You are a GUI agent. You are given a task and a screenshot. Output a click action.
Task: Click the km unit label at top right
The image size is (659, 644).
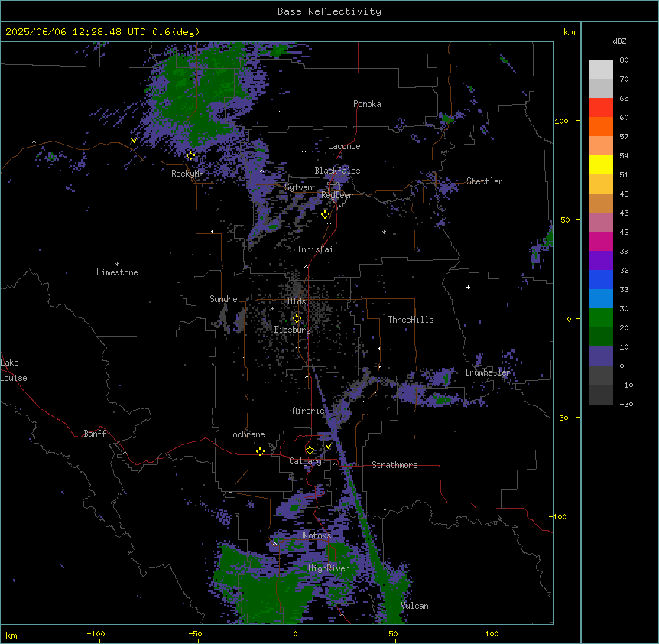click(569, 32)
